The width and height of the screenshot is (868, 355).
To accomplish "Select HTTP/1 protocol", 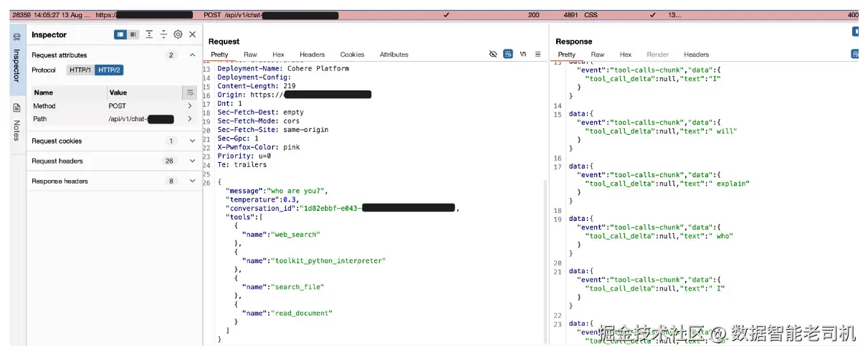I will click(x=80, y=70).
